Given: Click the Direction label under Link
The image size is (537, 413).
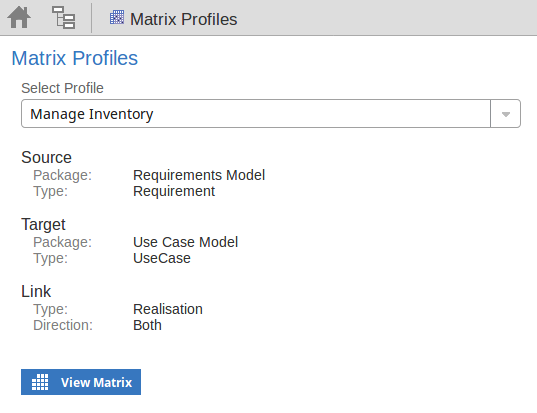Looking at the screenshot, I should click(63, 325).
